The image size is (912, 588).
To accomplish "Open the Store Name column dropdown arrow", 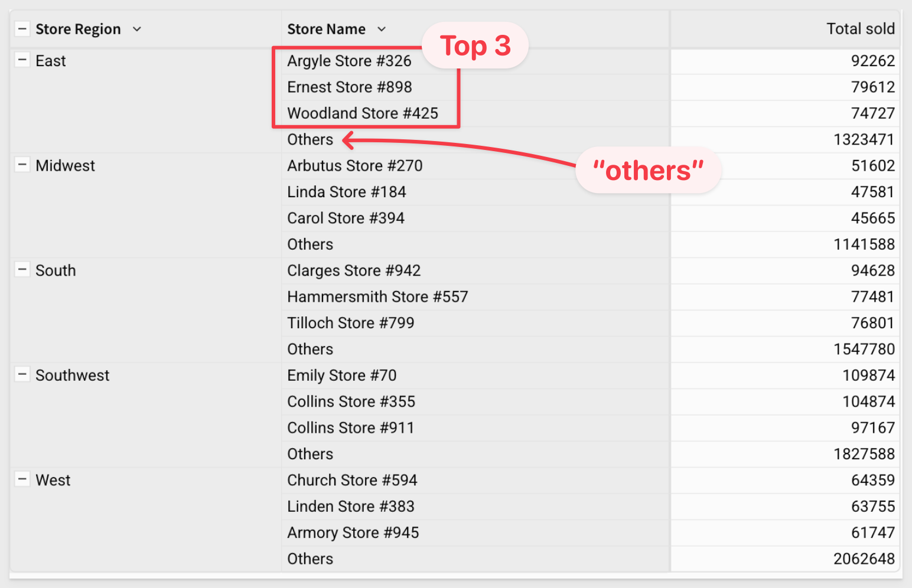I will click(x=382, y=29).
